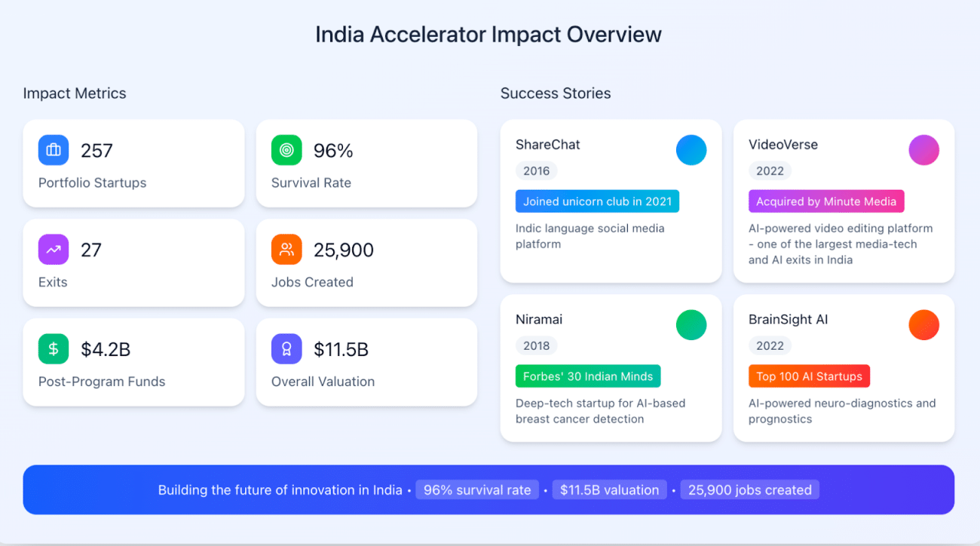This screenshot has height=546, width=980.
Task: Click the purple circle on VideoVerse card
Action: point(924,150)
